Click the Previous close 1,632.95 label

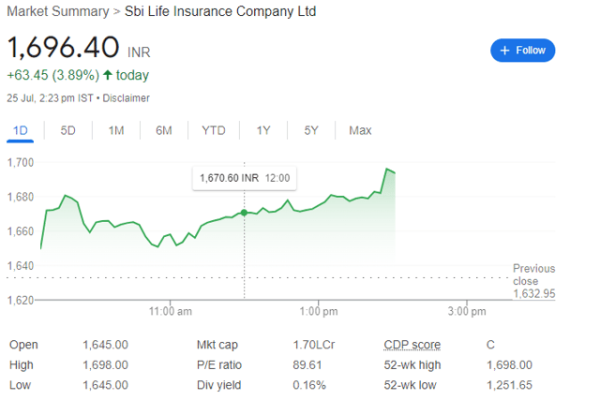pyautogui.click(x=534, y=281)
